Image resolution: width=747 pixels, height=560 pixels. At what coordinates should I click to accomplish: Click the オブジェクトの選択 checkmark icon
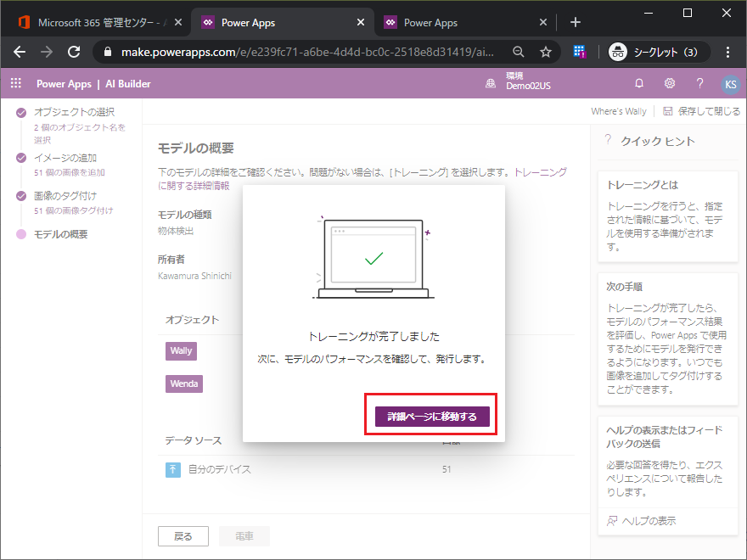(21, 112)
